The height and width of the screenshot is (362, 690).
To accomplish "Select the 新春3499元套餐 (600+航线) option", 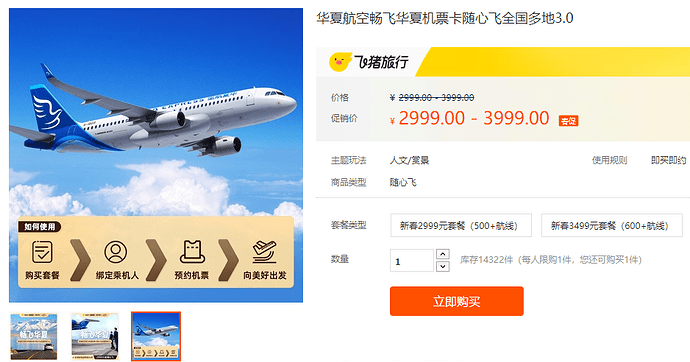I will 612,225.
